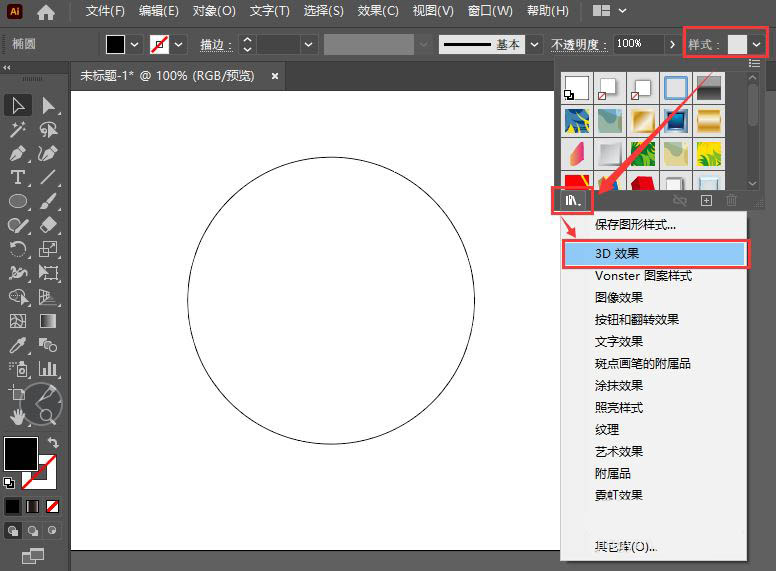Close the 未标题-1 document tab

[275, 76]
